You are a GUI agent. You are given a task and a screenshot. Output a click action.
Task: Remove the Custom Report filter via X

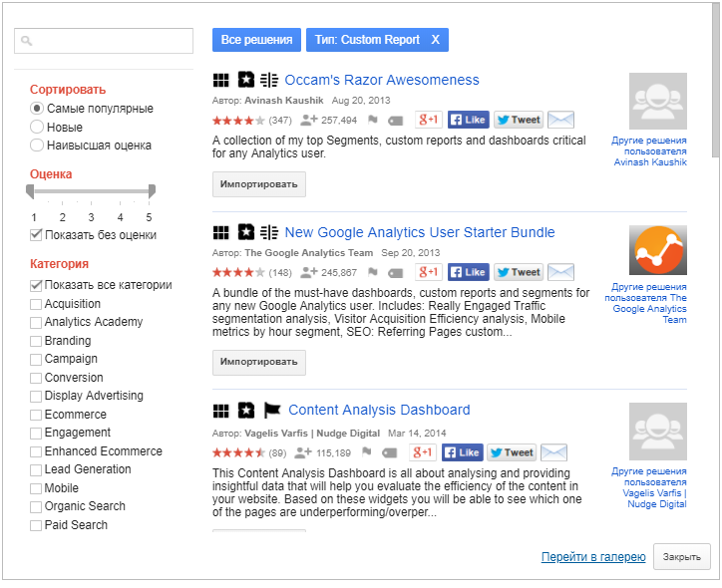[x=435, y=40]
